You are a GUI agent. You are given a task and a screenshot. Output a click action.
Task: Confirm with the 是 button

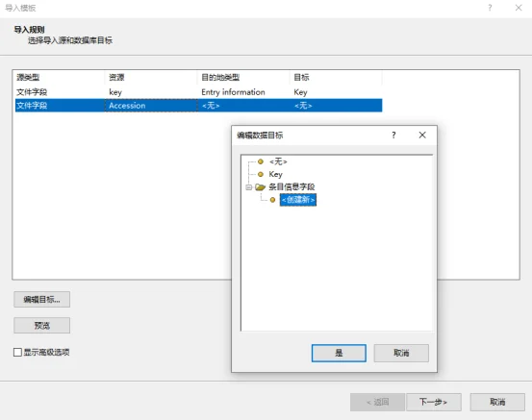tap(339, 353)
